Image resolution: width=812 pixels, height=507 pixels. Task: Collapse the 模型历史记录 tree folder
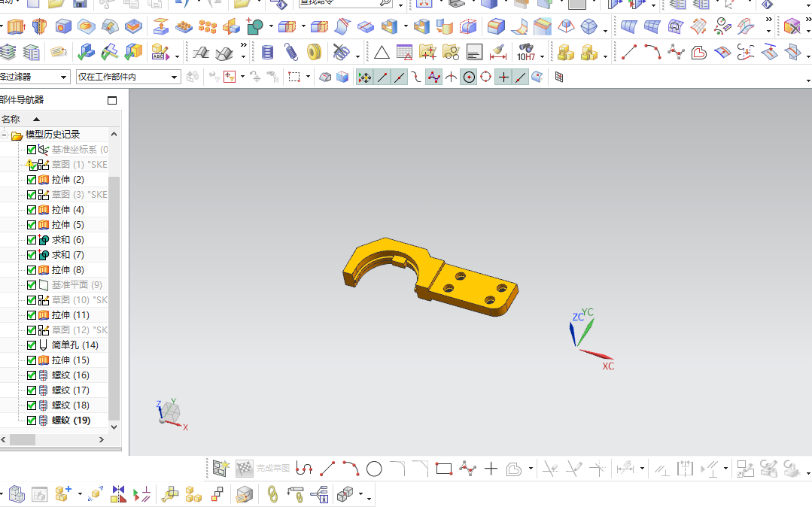[5, 135]
